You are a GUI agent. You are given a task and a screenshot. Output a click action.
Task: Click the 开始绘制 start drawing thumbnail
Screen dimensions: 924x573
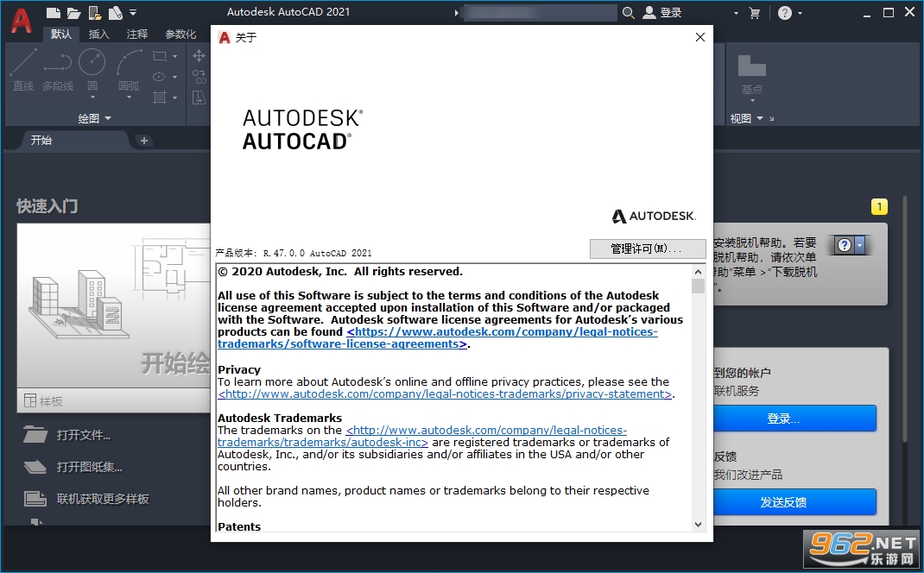tap(114, 305)
